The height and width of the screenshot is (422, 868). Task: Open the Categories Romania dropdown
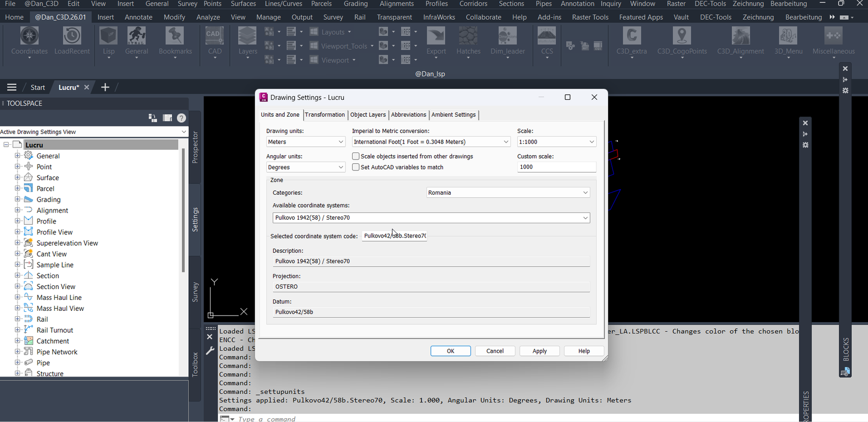[x=508, y=193]
